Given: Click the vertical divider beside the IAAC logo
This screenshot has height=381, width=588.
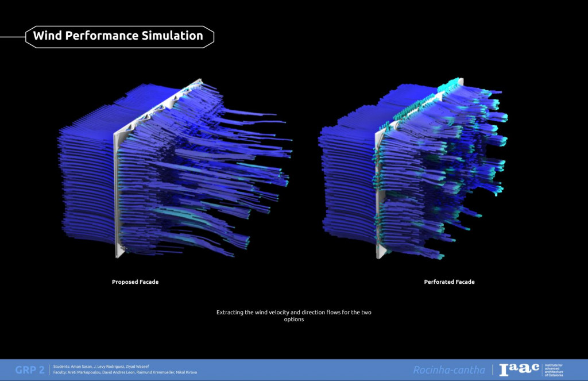Looking at the screenshot, I should (493, 370).
